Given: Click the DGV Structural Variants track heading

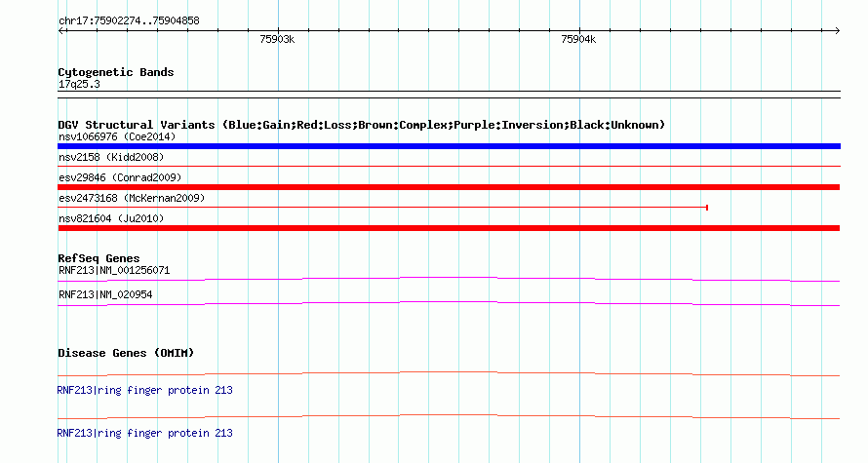Looking at the screenshot, I should (x=362, y=125).
